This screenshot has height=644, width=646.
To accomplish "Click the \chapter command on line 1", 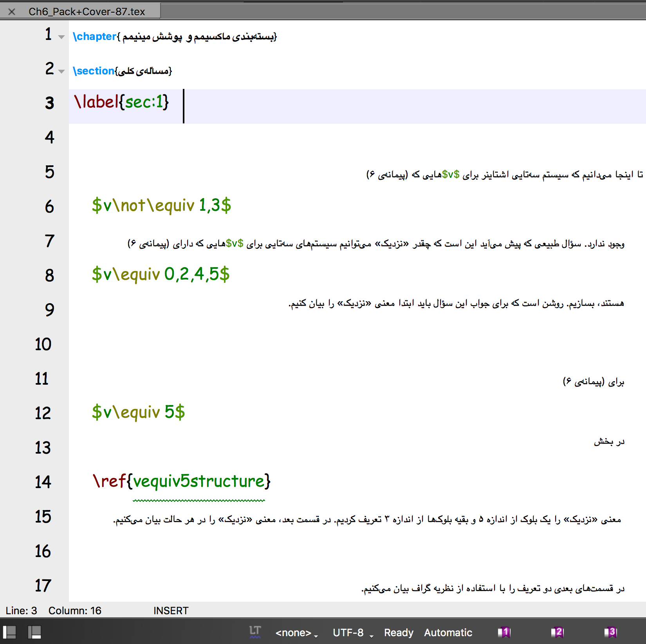I will pyautogui.click(x=95, y=36).
